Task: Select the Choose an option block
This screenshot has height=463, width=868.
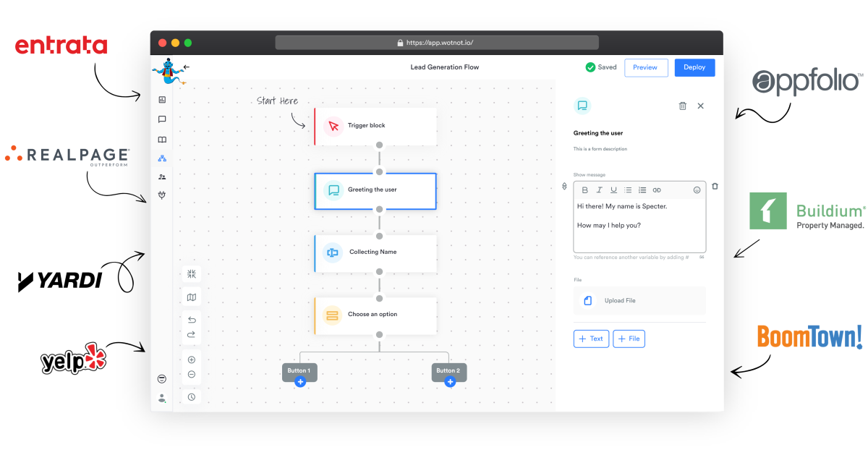Action: pyautogui.click(x=375, y=315)
